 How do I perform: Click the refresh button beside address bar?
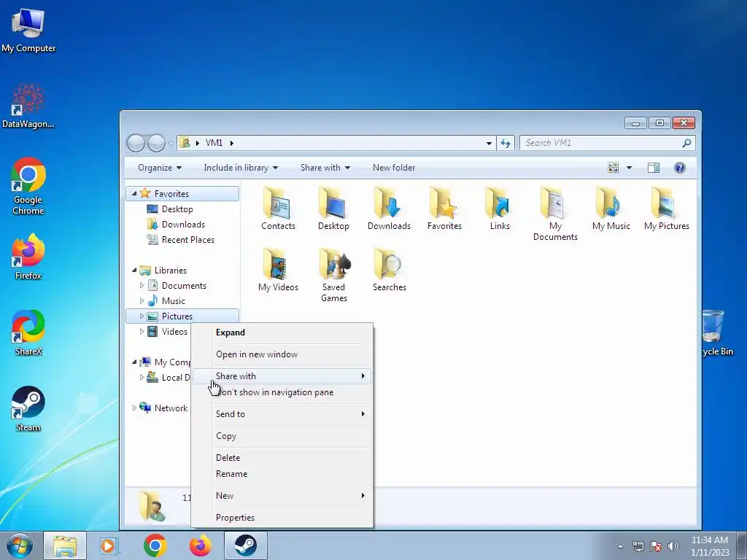506,143
